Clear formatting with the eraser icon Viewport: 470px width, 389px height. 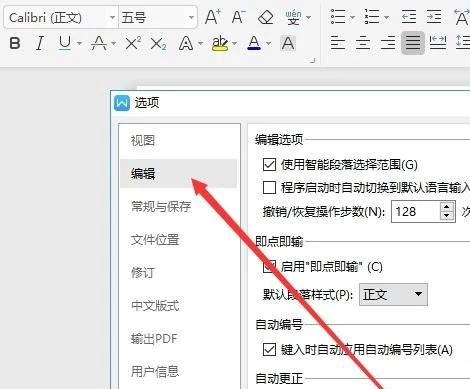coord(266,17)
